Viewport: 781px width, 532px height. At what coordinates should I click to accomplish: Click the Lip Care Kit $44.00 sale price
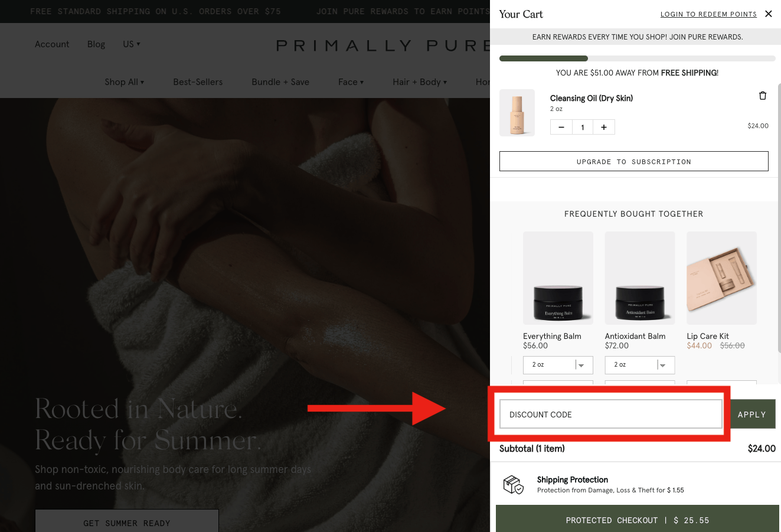pos(699,345)
